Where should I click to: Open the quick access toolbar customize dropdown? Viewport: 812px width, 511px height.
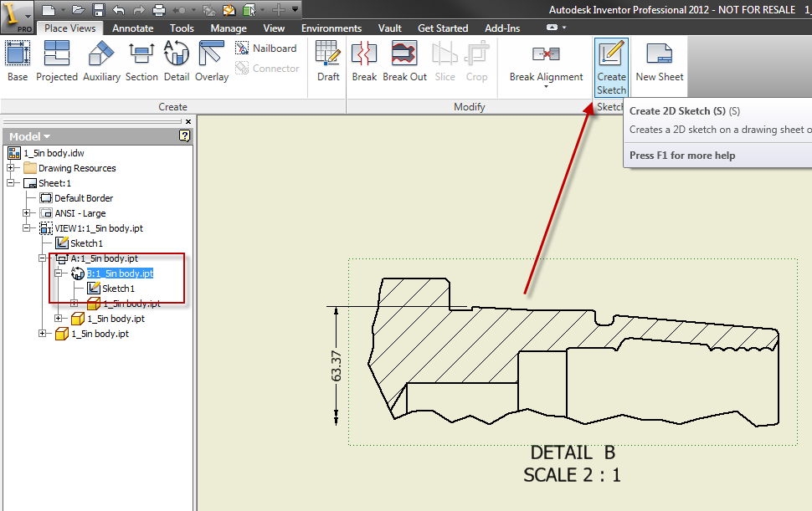(x=295, y=9)
